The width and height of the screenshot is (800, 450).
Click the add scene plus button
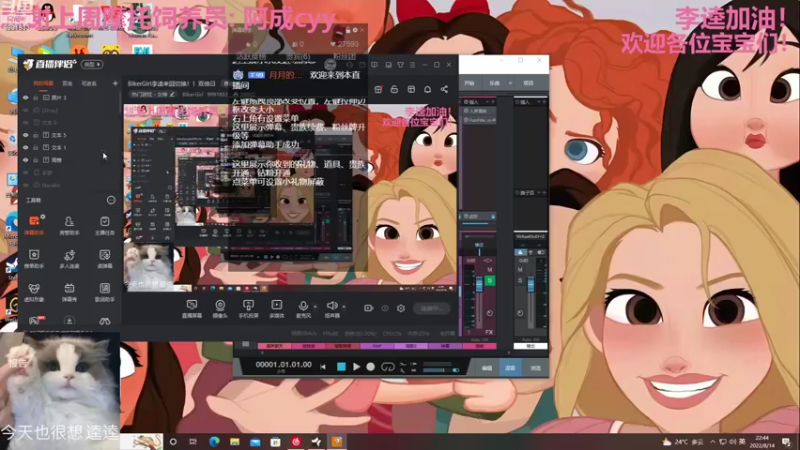[115, 83]
